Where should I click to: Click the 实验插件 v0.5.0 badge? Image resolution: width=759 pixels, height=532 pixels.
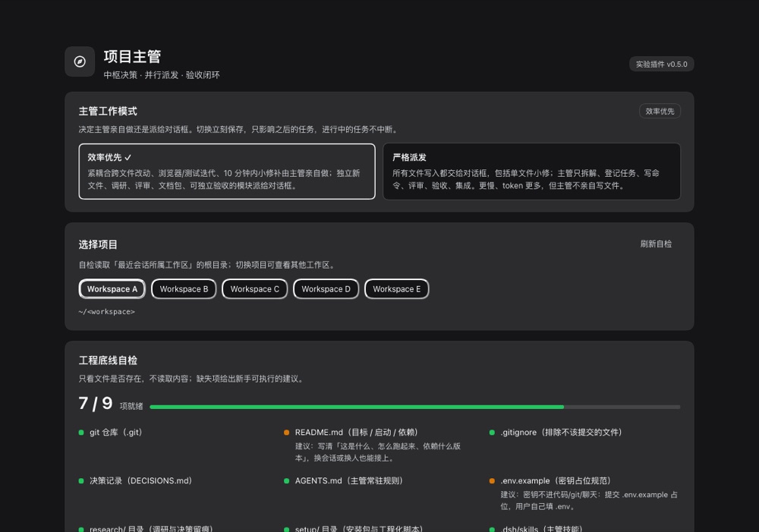coord(661,64)
